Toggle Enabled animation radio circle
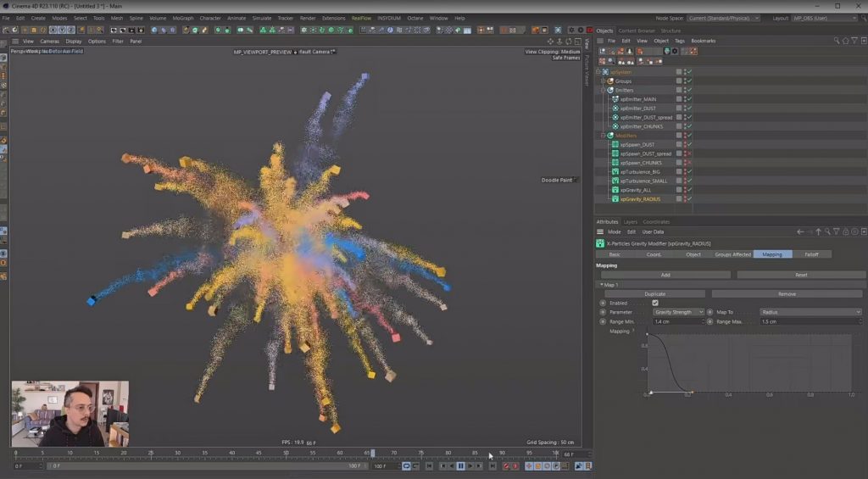Viewport: 868px width, 479px height. (x=603, y=303)
